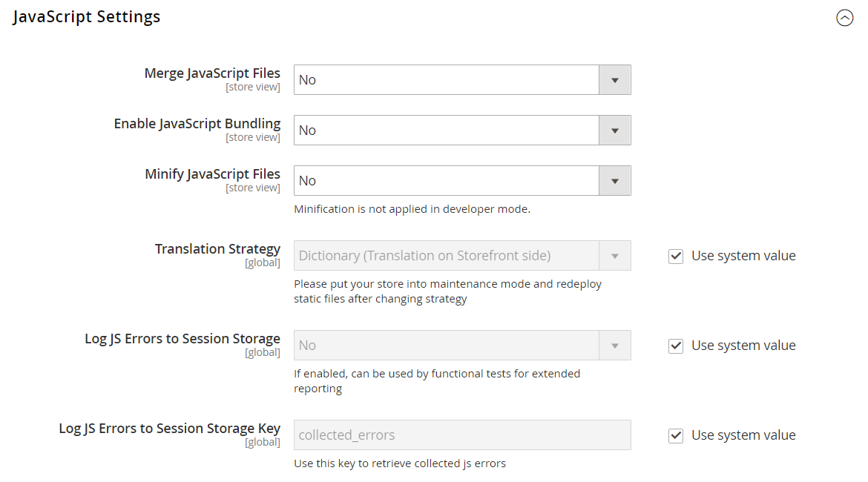
Task: Collapse the JavaScript Settings section via circle chevron
Action: pos(844,19)
